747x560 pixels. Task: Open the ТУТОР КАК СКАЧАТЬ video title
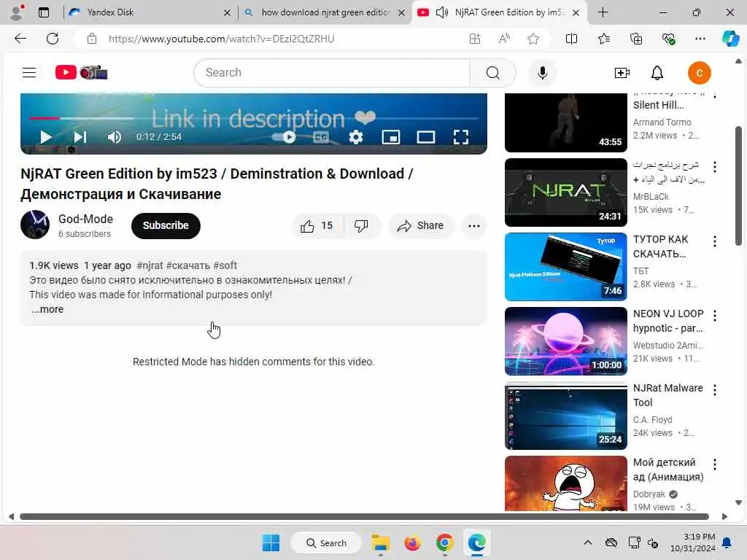660,246
